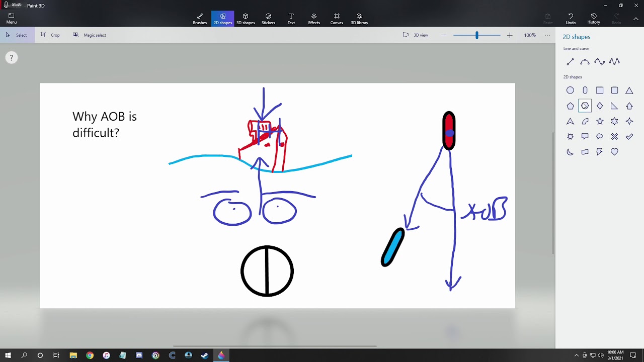The image size is (644, 362).
Task: Select the 2-point curve shape
Action: (x=585, y=62)
